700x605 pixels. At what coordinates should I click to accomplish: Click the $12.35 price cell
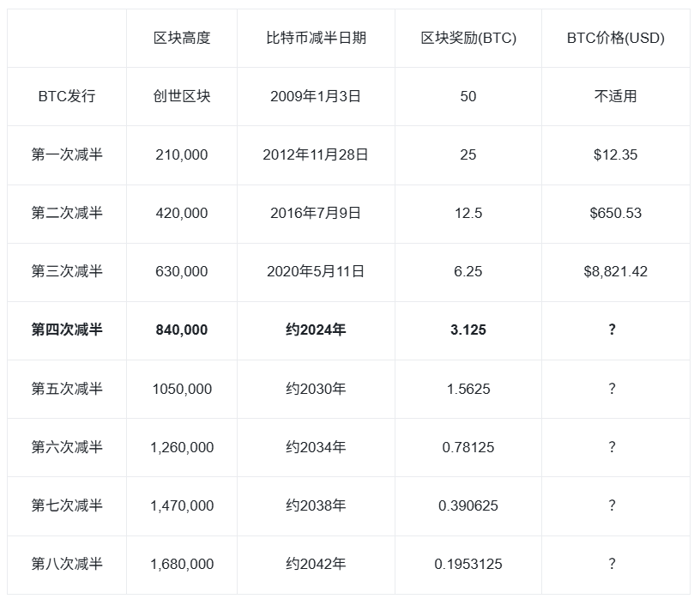(x=615, y=154)
